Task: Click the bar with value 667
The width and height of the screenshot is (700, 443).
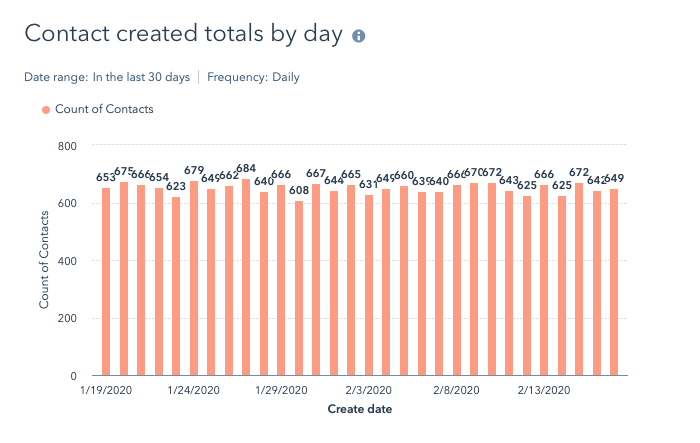Action: click(316, 280)
